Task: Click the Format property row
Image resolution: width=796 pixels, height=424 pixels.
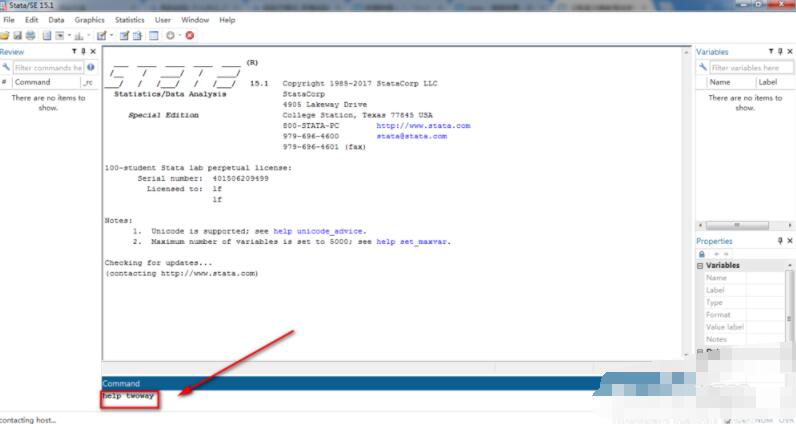Action: pyautogui.click(x=745, y=315)
